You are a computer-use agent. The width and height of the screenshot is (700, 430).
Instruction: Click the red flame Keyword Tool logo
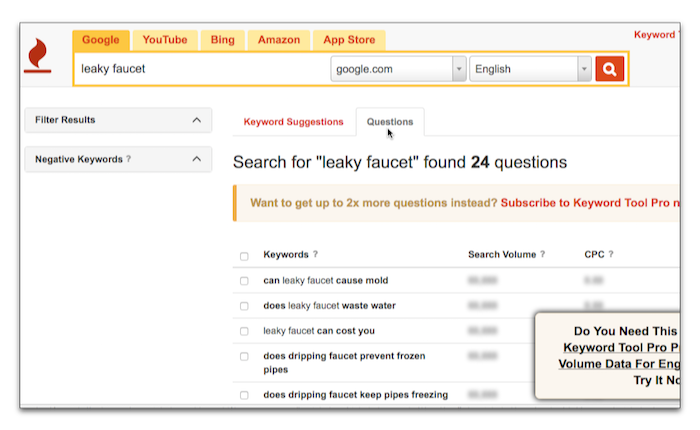tap(38, 55)
